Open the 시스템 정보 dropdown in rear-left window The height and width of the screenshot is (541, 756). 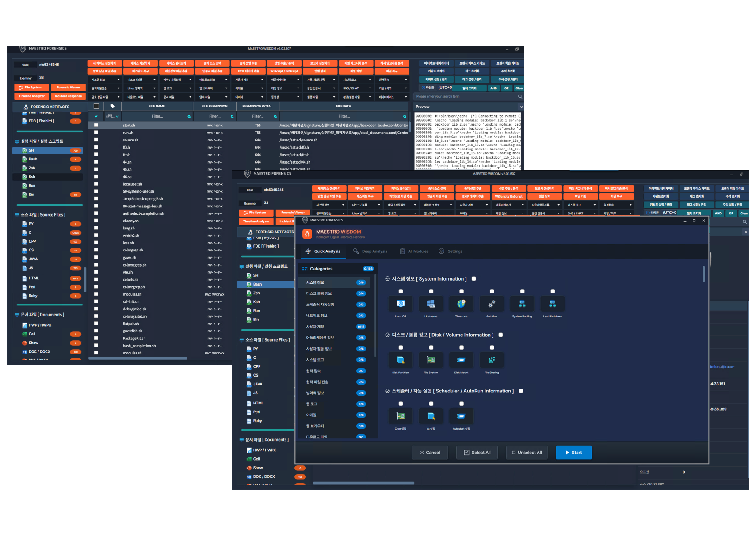(x=105, y=80)
